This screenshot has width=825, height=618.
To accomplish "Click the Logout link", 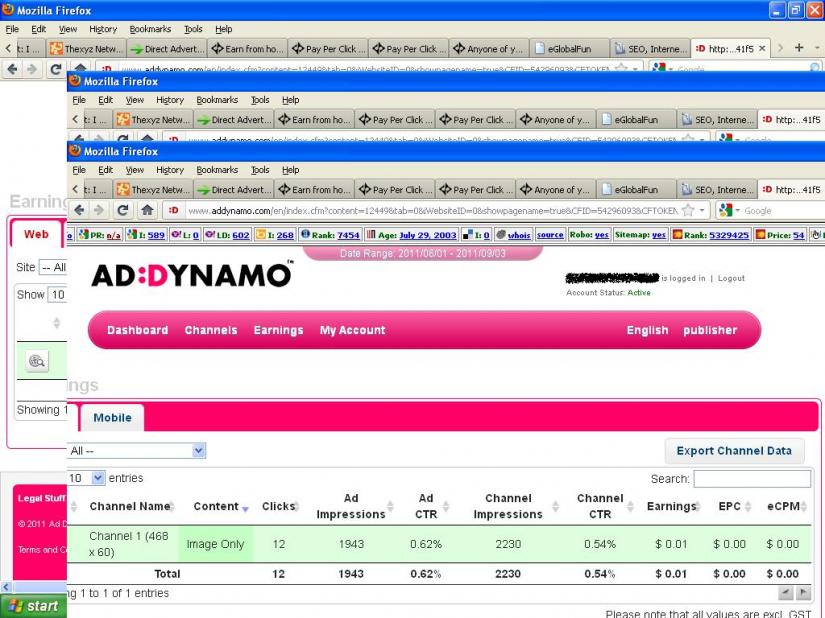I will click(731, 278).
